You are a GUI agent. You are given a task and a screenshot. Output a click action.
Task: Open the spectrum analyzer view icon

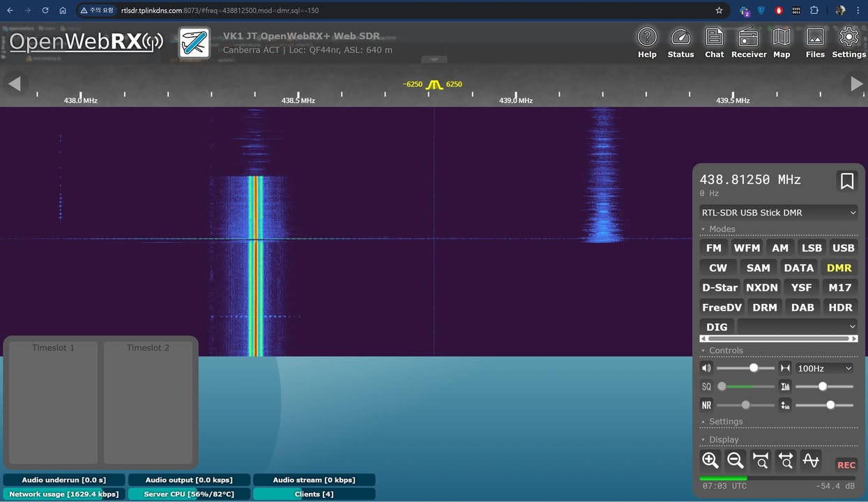pos(810,460)
